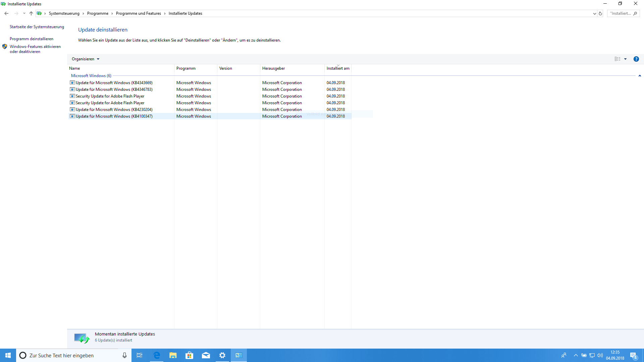The image size is (644, 362).
Task: Open Microsoft Store from taskbar
Action: click(x=190, y=355)
